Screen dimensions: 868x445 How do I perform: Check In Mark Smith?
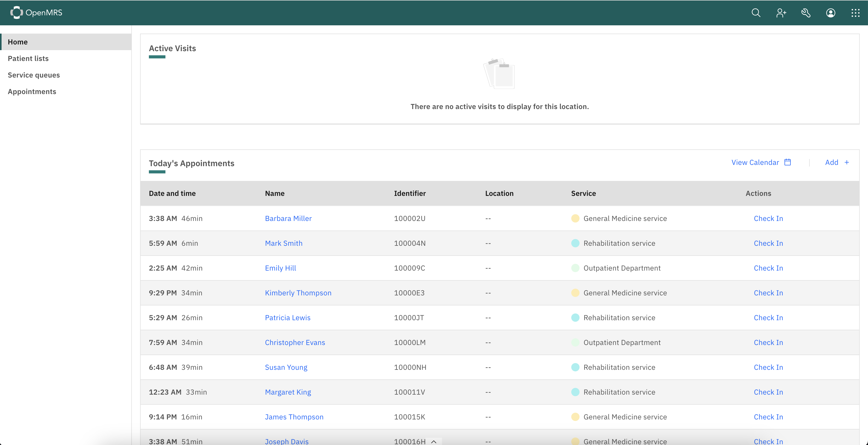(x=768, y=243)
